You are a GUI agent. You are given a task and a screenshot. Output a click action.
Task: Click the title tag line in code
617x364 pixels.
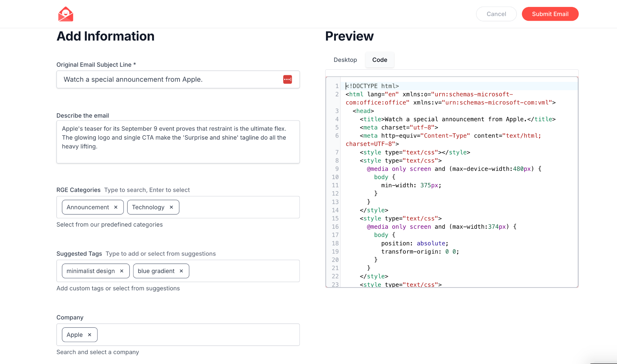point(458,119)
